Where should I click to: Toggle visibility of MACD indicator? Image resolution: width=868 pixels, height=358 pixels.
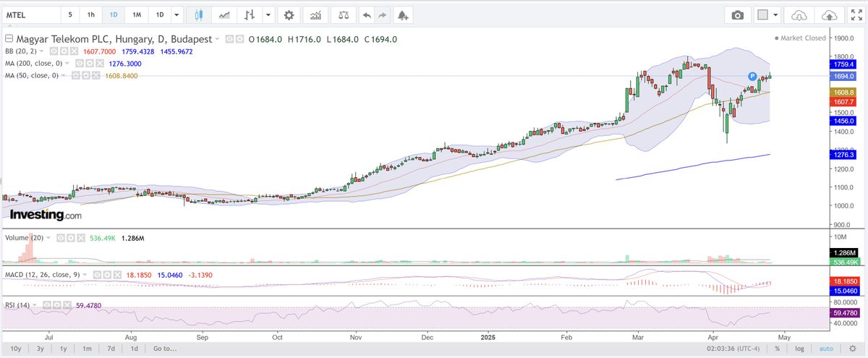(x=97, y=275)
